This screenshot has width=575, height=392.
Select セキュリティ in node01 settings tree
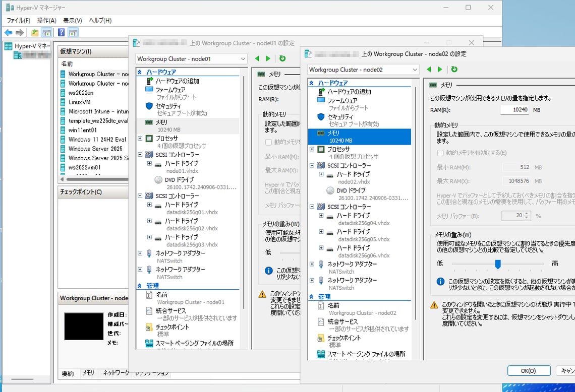(x=168, y=106)
